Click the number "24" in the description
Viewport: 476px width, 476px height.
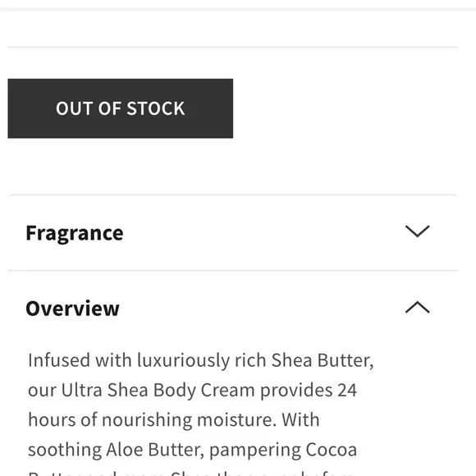click(347, 390)
